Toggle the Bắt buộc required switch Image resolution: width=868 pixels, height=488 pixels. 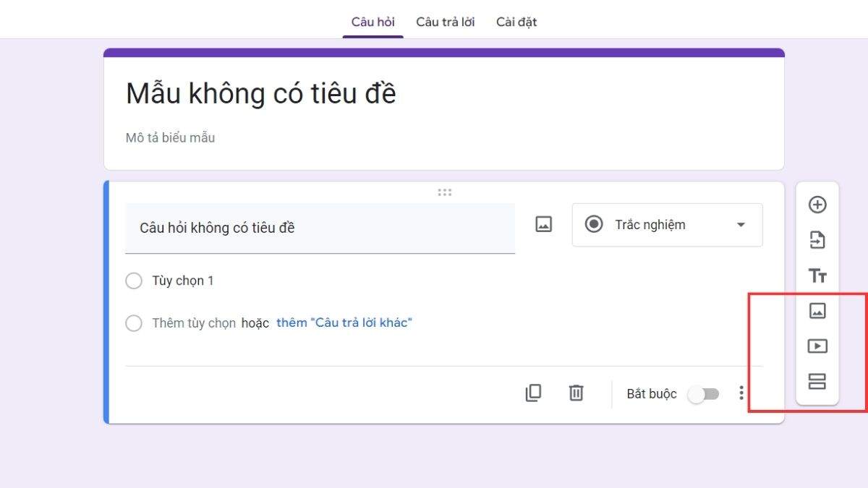pos(703,394)
